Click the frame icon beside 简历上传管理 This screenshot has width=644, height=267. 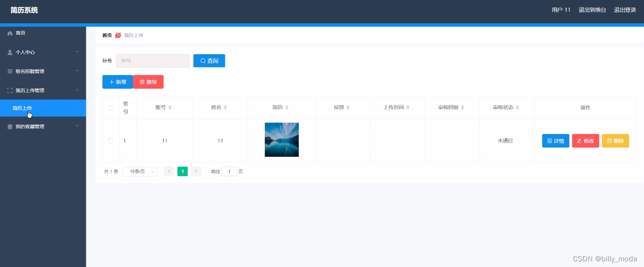pyautogui.click(x=10, y=90)
